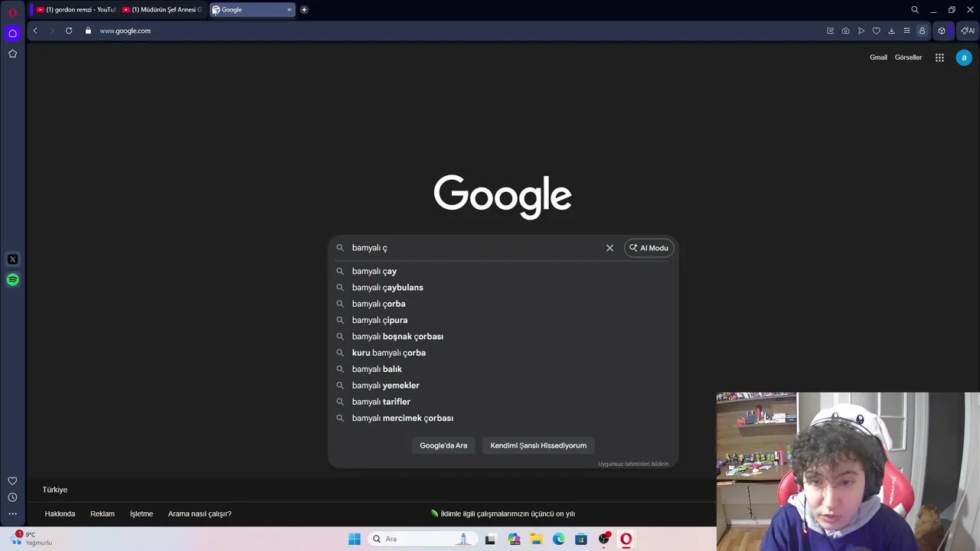This screenshot has height=551, width=980.
Task: Click the site security lock icon
Action: coord(88,31)
